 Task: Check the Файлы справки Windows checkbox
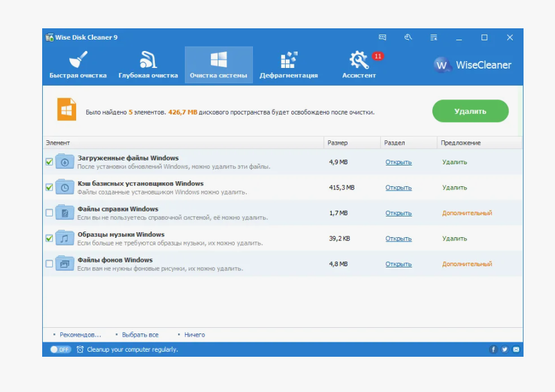[x=49, y=213]
